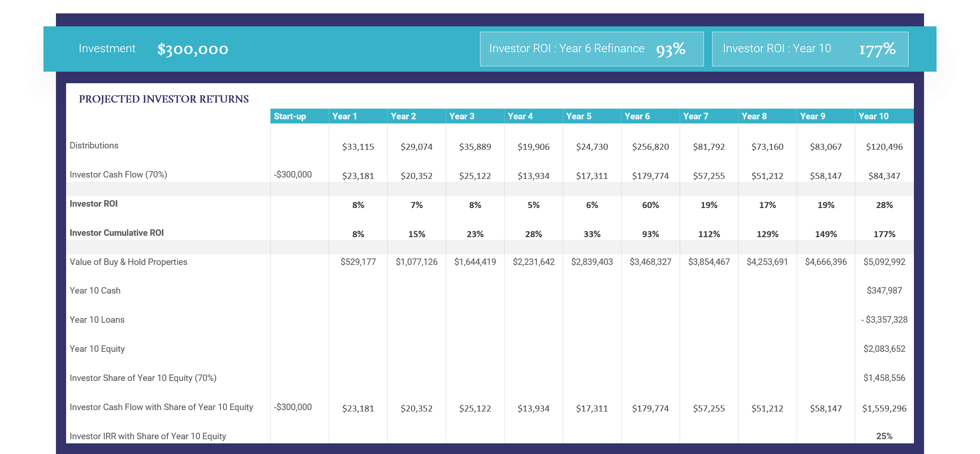Image resolution: width=980 pixels, height=454 pixels.
Task: Select the 149% Year 9 cumulative ROI cell
Action: pyautogui.click(x=826, y=234)
